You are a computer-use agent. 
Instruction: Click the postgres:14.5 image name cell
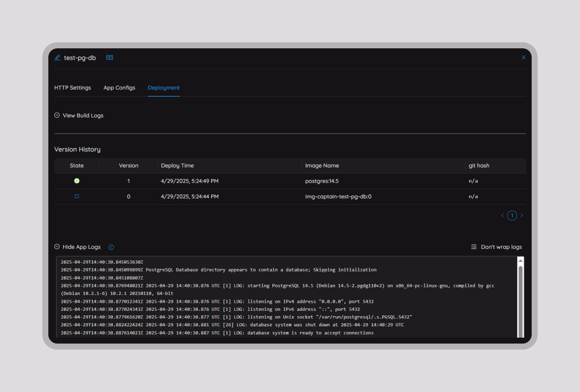(322, 181)
